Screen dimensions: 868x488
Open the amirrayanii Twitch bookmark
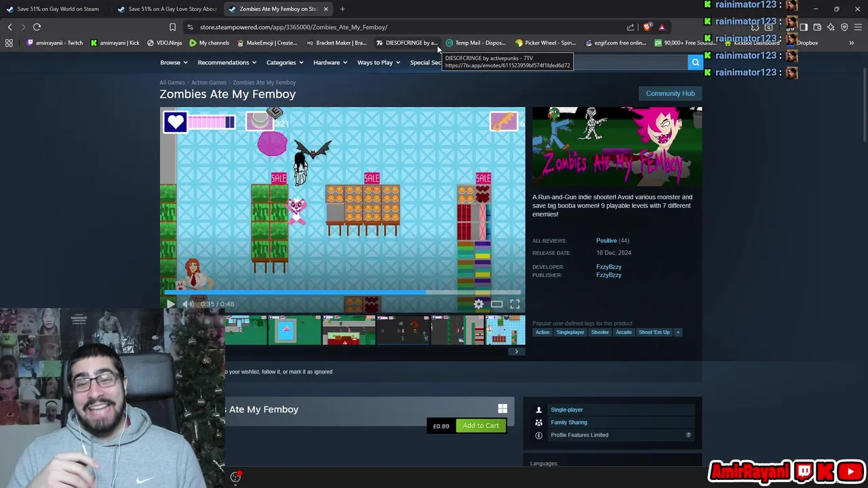[54, 43]
